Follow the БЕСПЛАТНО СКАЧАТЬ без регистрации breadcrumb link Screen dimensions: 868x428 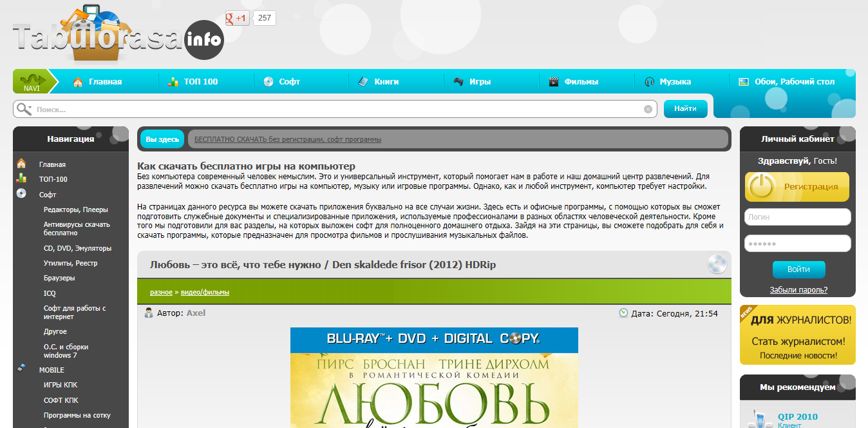click(x=288, y=139)
